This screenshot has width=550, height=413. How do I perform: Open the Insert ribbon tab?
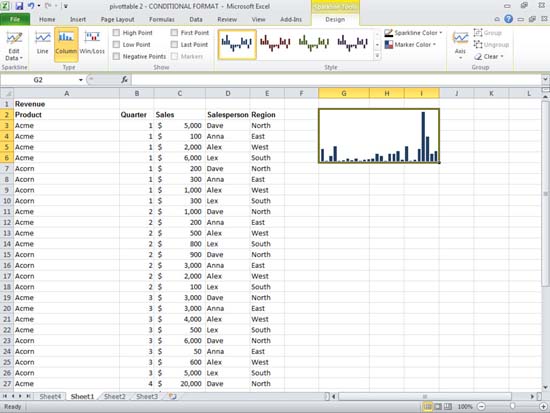(78, 19)
